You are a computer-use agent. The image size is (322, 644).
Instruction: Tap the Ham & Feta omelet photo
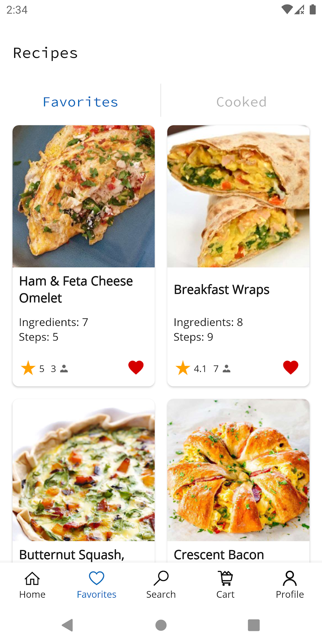[x=84, y=196]
